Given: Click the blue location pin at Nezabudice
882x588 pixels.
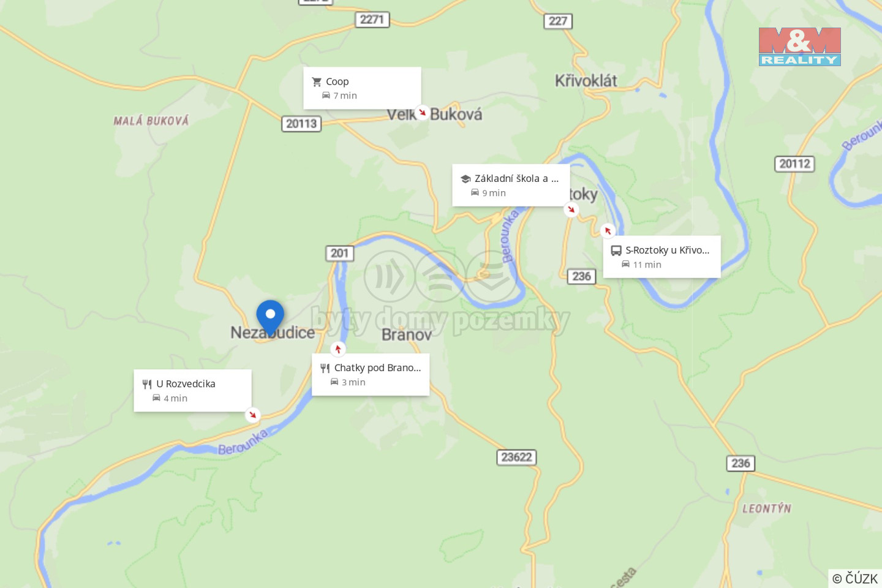Looking at the screenshot, I should [270, 317].
